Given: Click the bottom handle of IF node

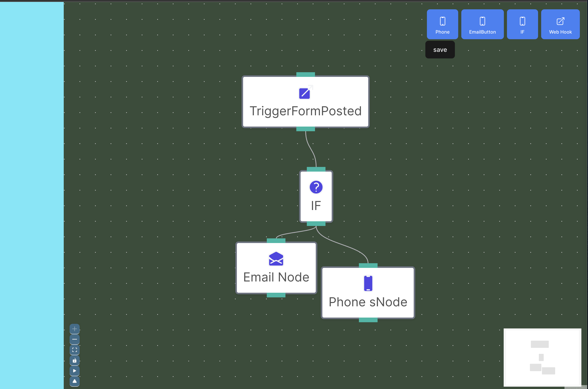Looking at the screenshot, I should pyautogui.click(x=316, y=224).
